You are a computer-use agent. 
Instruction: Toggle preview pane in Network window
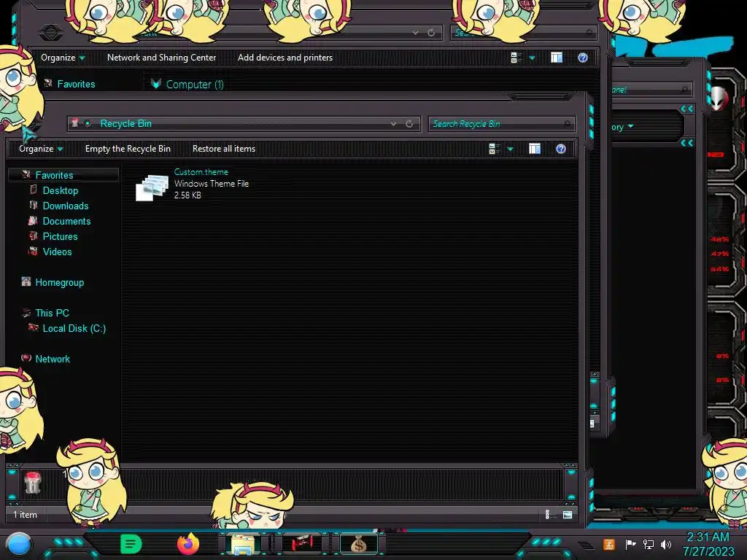557,58
